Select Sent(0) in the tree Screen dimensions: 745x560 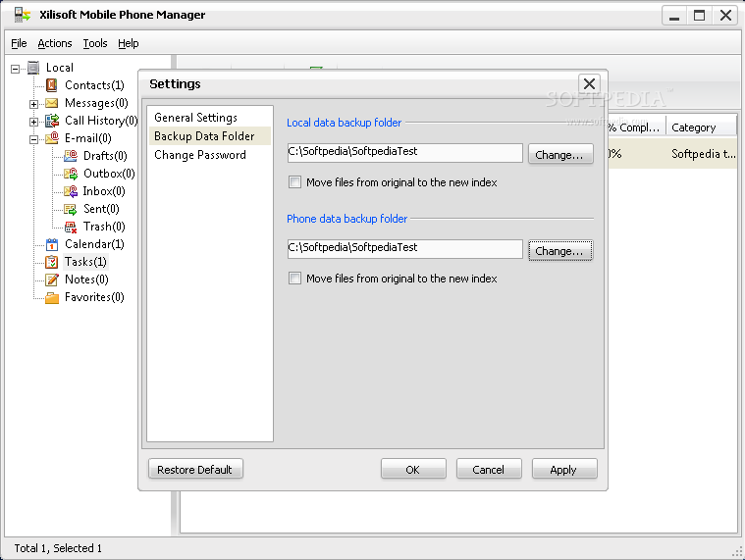101,209
